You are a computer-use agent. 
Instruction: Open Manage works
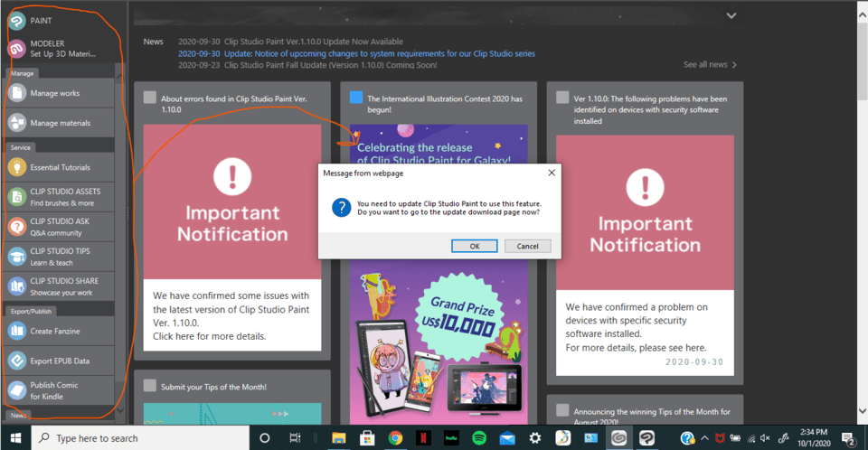(x=54, y=93)
